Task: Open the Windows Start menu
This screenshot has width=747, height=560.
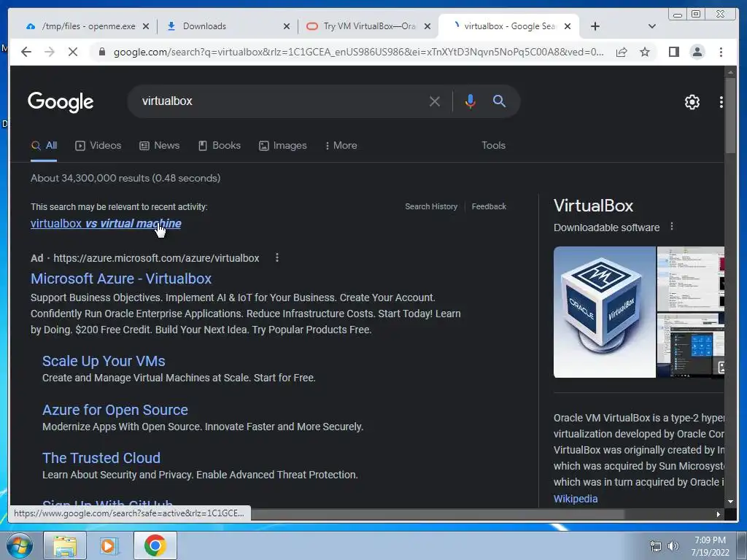Action: point(19,545)
